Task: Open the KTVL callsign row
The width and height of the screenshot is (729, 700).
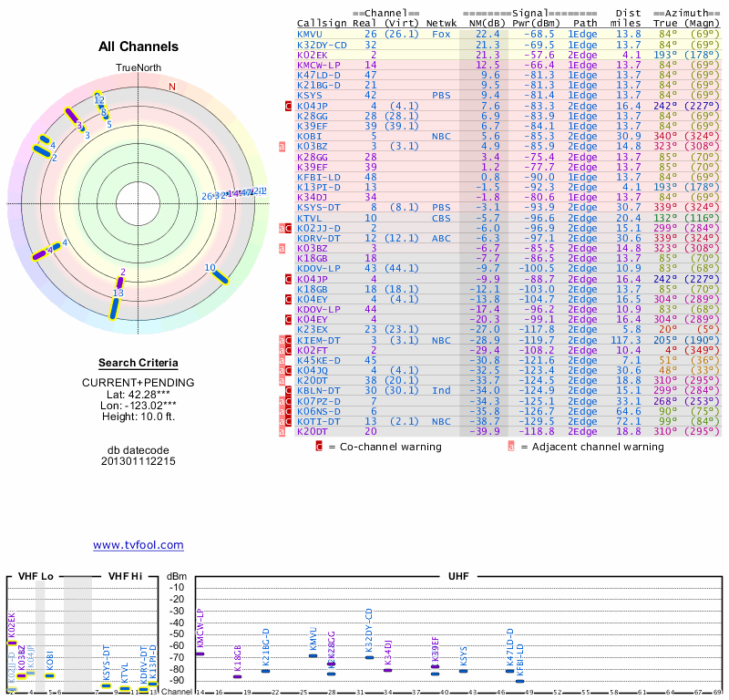Action: pyautogui.click(x=309, y=218)
